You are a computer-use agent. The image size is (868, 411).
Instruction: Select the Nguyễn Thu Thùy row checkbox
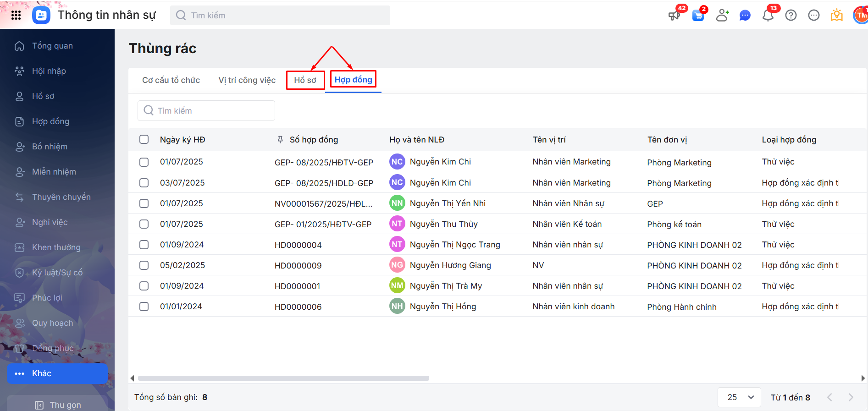(144, 224)
